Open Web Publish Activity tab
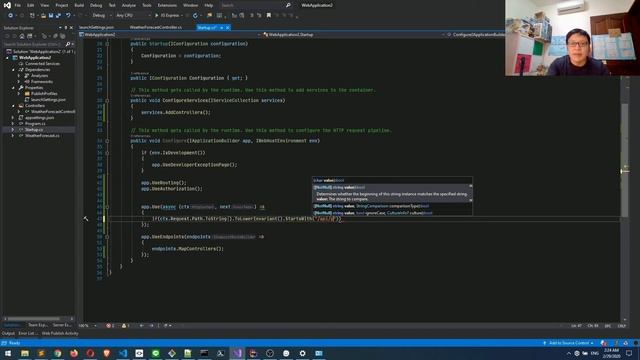Screen dimensions: 640x360 60,333
